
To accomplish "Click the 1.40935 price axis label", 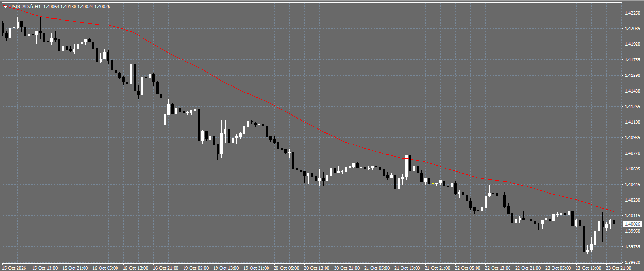I will click(632, 138).
